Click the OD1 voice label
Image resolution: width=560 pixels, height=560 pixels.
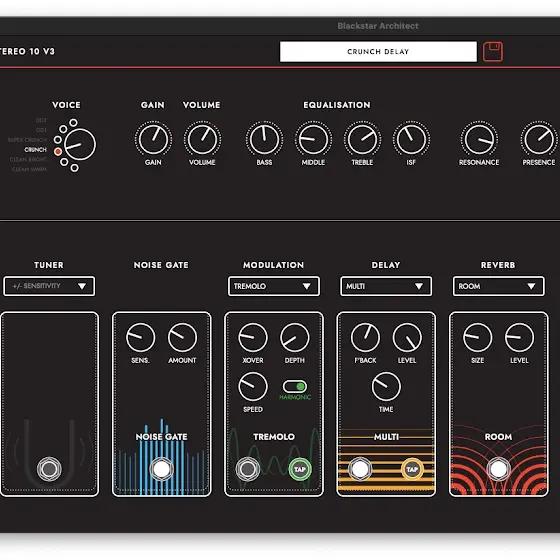click(x=41, y=130)
